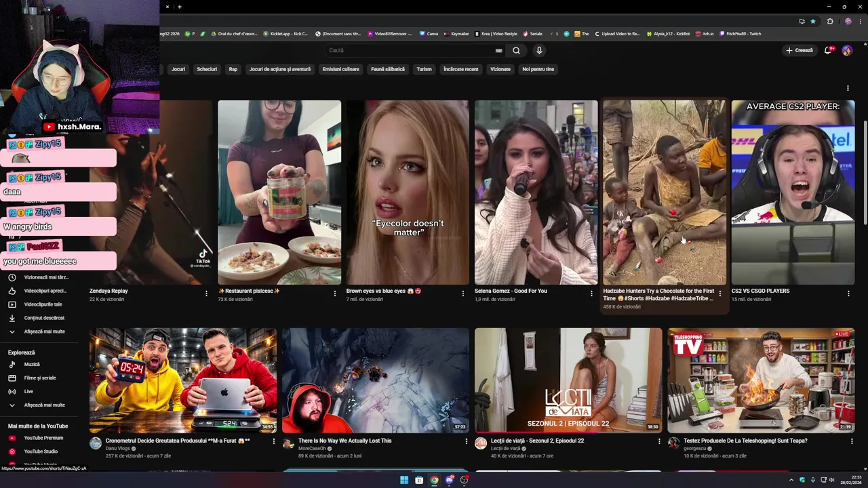Open the Lecții de viață channel avatar
Screen dimensions: 868x488
(x=481, y=443)
